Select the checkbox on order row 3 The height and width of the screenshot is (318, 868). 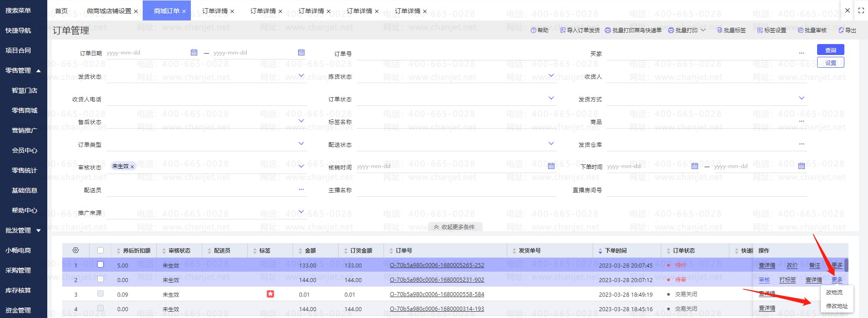click(x=100, y=294)
